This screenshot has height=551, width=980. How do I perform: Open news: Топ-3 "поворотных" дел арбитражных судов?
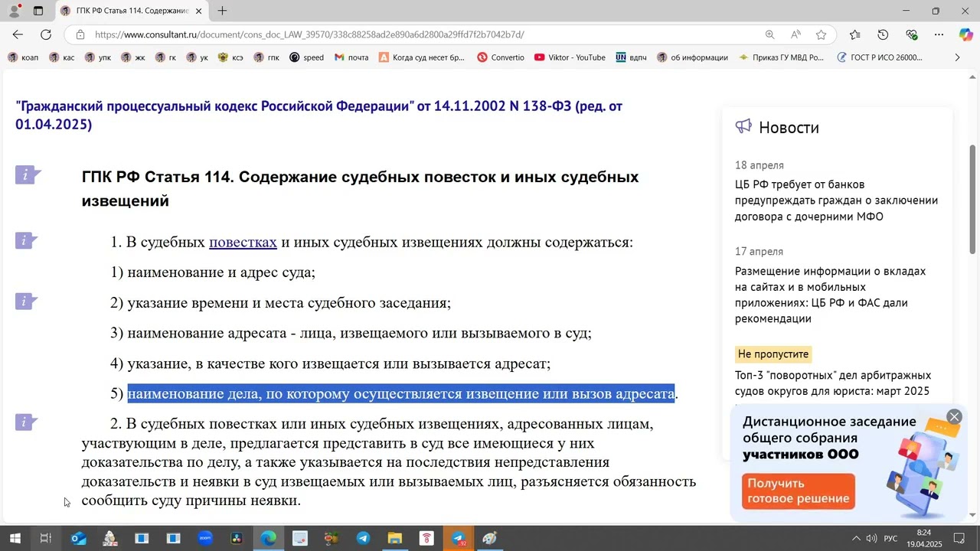tap(832, 383)
